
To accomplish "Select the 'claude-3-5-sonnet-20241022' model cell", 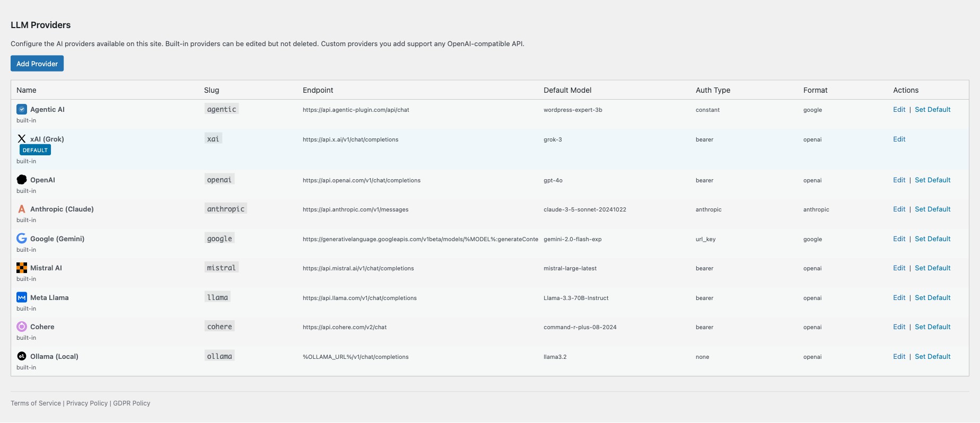I will pos(585,209).
